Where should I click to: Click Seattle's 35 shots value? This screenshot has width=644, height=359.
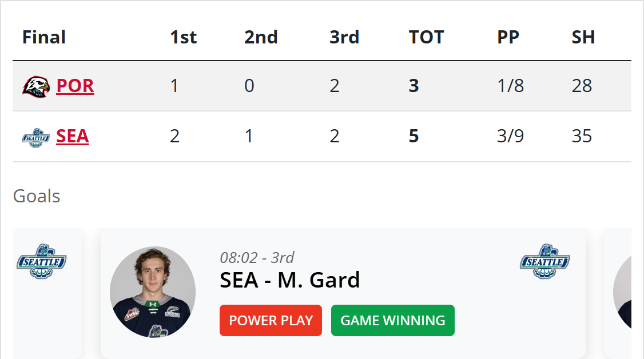(582, 137)
